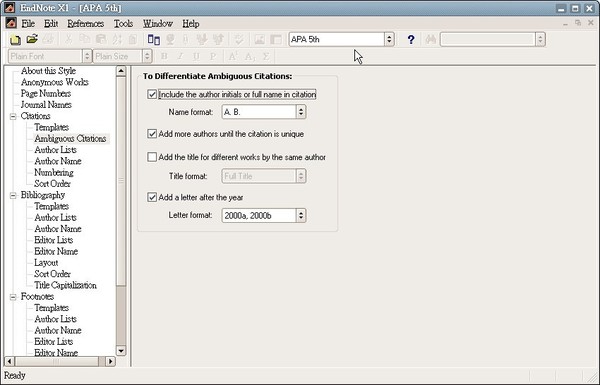Viewport: 600px width, 385px height.
Task: Open the File menu
Action: click(x=28, y=23)
